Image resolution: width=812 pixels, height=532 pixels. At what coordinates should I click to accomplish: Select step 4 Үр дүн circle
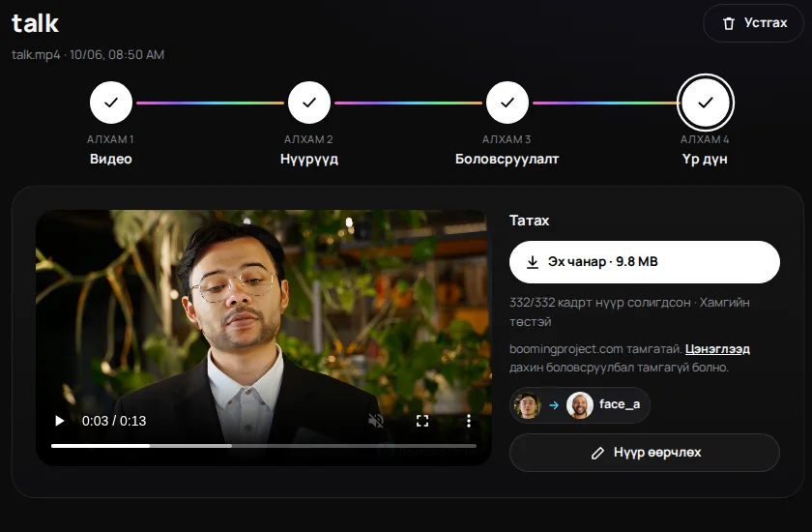[x=706, y=103]
